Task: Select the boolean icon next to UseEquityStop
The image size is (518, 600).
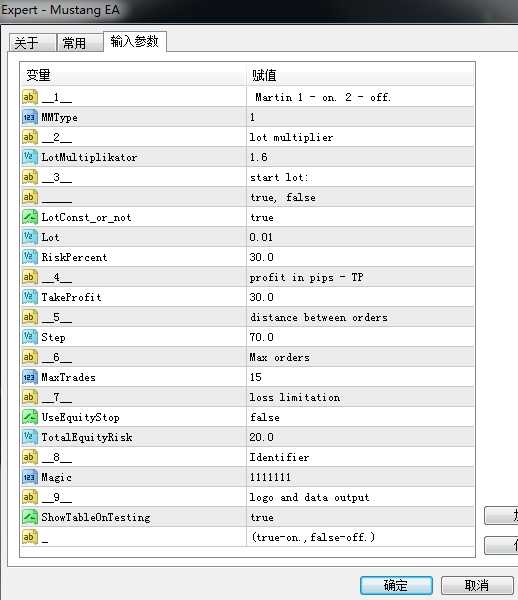Action: point(30,417)
